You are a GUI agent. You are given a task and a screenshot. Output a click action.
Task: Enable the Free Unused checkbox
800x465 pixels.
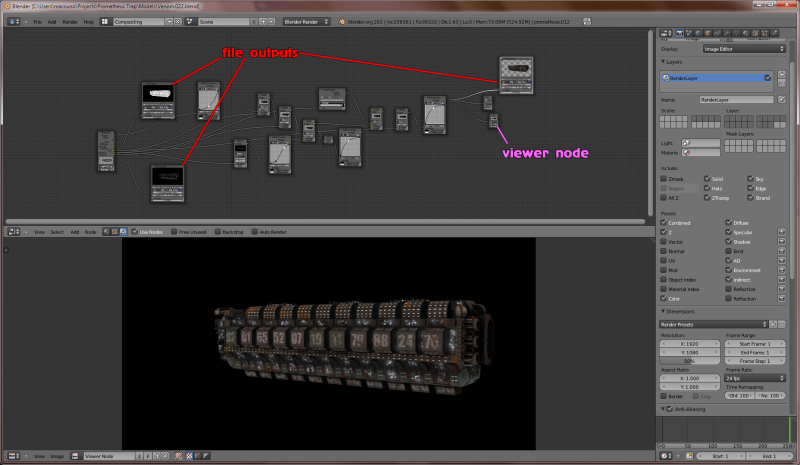(174, 232)
